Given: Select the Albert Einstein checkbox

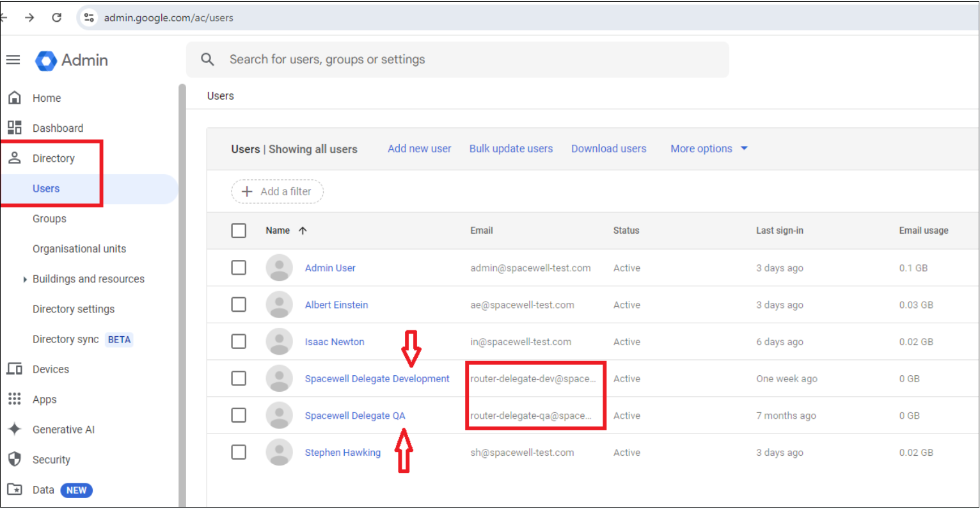Looking at the screenshot, I should 239,305.
